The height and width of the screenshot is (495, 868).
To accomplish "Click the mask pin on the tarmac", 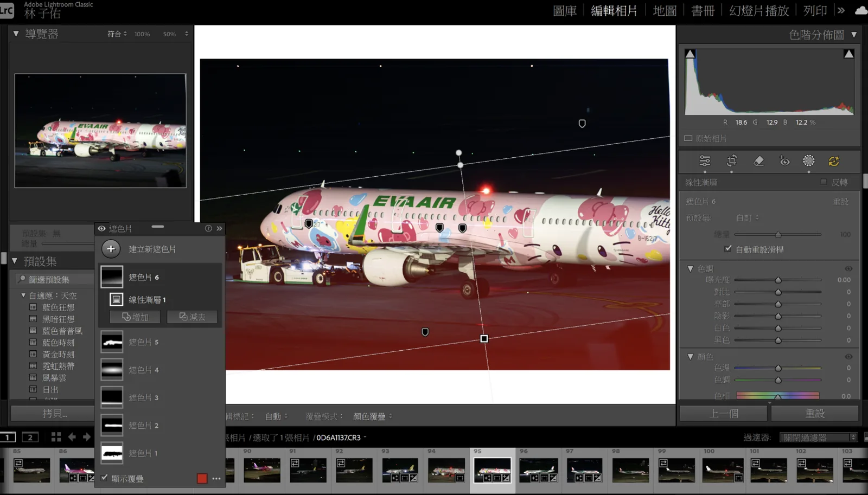I will [x=425, y=332].
